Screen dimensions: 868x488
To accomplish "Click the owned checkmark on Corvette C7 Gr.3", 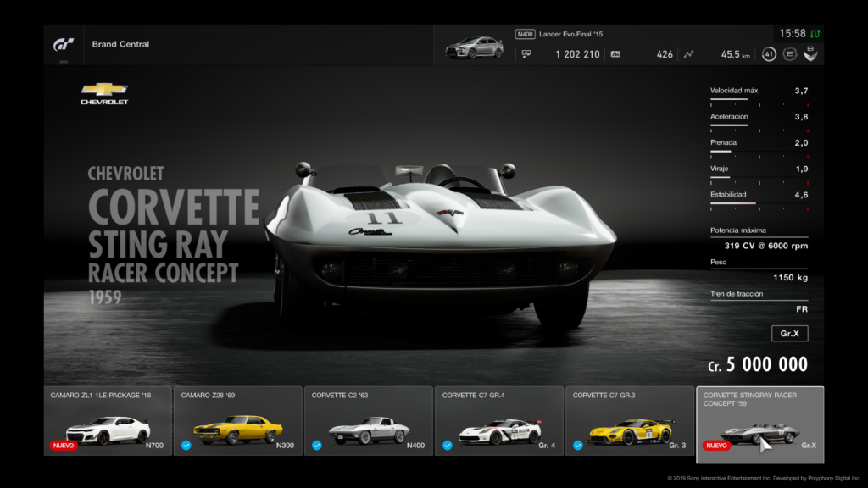I will point(578,446).
